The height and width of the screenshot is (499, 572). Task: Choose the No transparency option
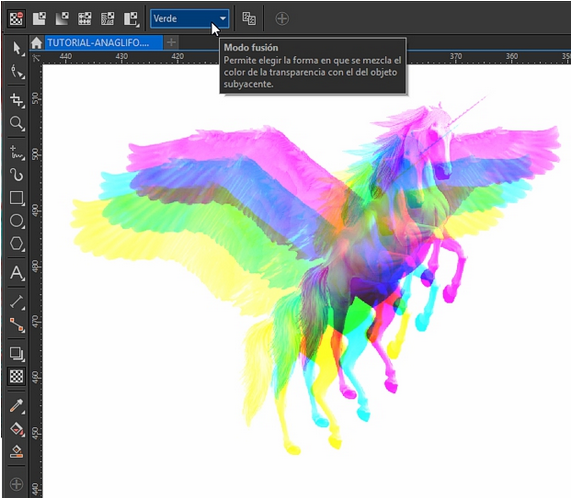pyautogui.click(x=16, y=19)
